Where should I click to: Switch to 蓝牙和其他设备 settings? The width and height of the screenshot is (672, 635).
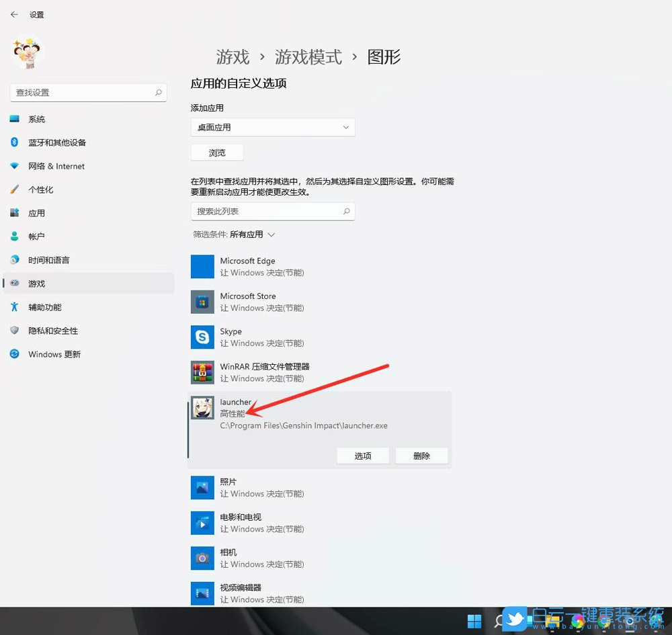pos(54,142)
